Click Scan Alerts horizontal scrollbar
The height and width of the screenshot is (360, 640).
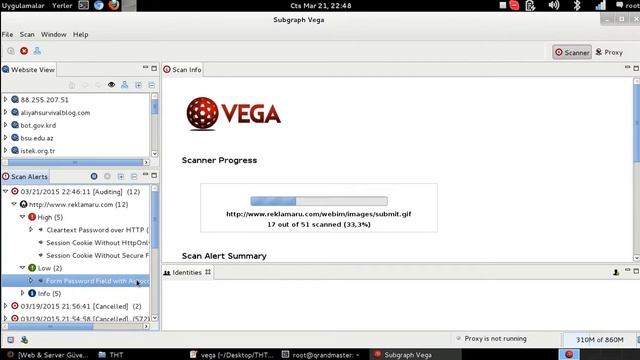click(50, 327)
